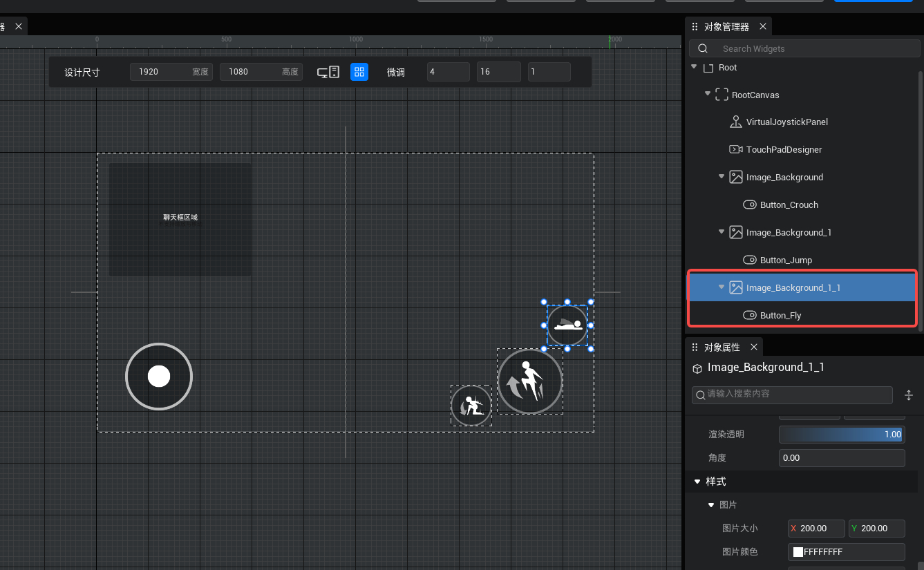
Task: Close the left editor tab ending in 器
Action: [19, 26]
